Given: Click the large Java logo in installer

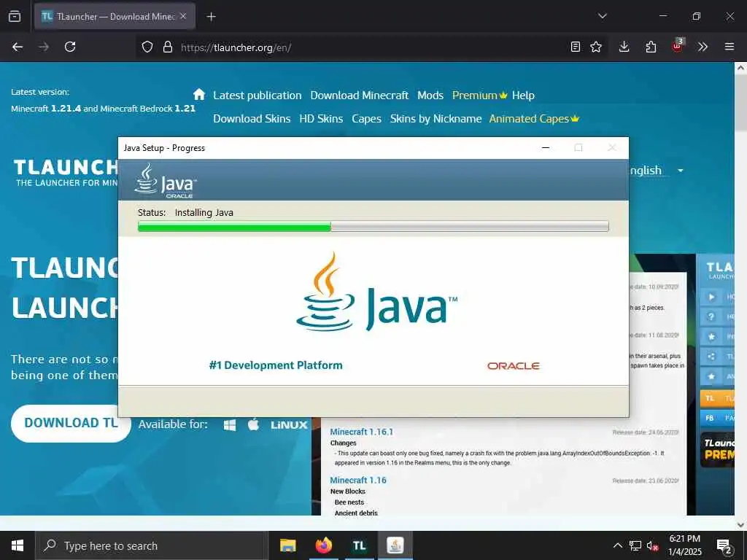Looking at the screenshot, I should [x=376, y=292].
